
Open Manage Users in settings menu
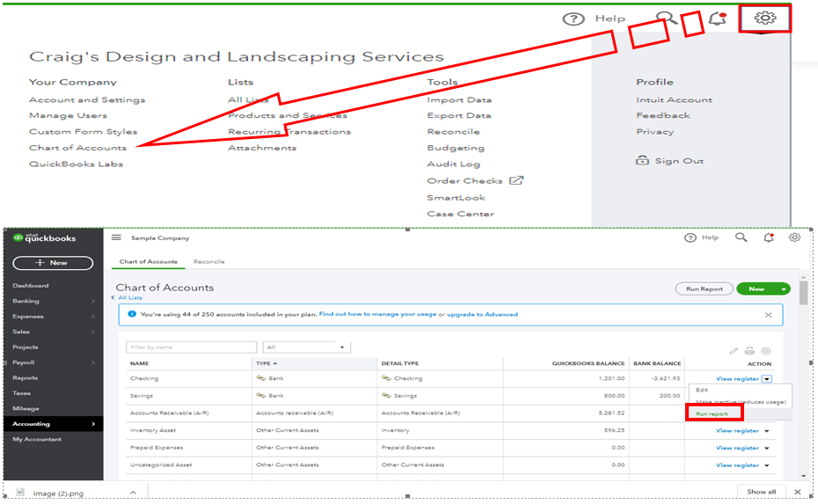point(69,115)
